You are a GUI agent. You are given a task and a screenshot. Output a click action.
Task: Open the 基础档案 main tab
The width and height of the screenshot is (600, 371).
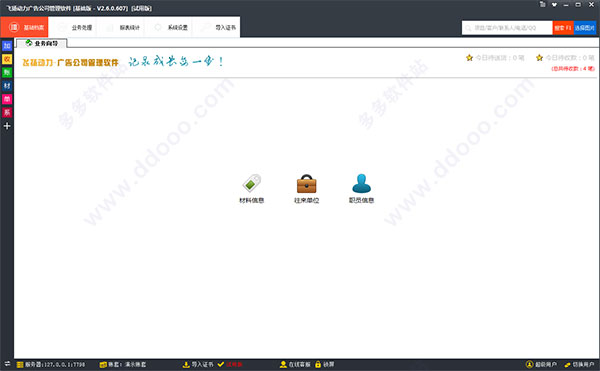(24, 27)
